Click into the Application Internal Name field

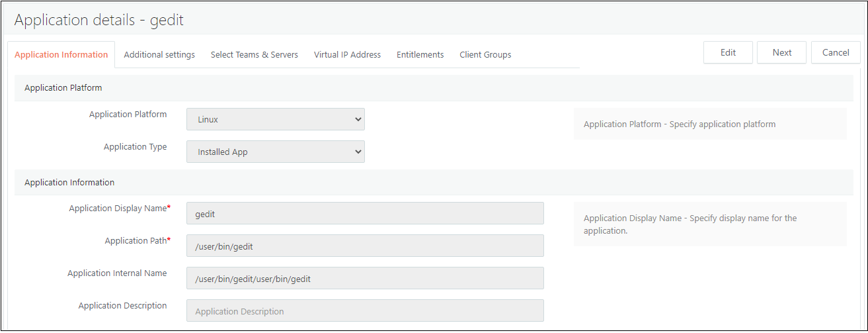coord(365,279)
